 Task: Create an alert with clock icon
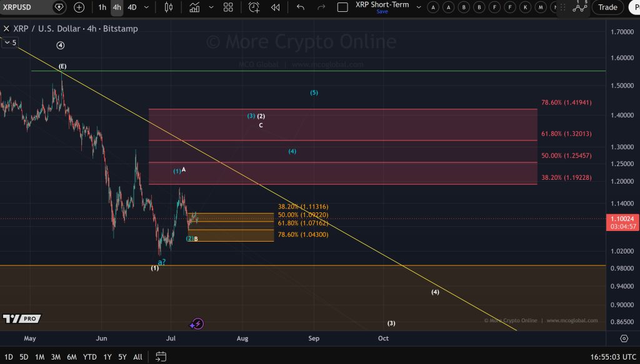click(x=254, y=7)
